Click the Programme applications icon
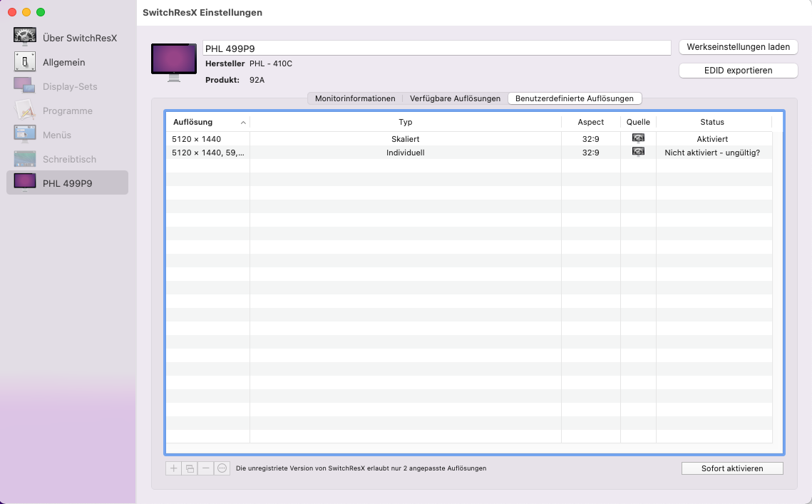 coord(25,110)
